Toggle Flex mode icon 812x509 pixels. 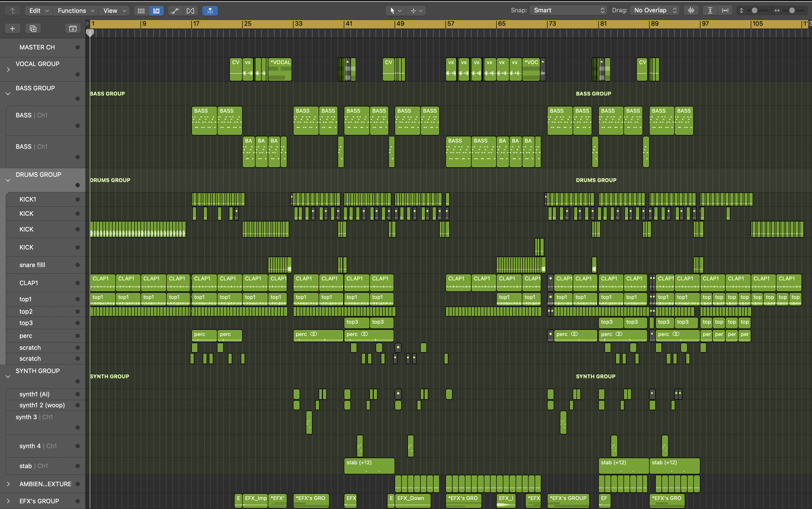pyautogui.click(x=190, y=11)
